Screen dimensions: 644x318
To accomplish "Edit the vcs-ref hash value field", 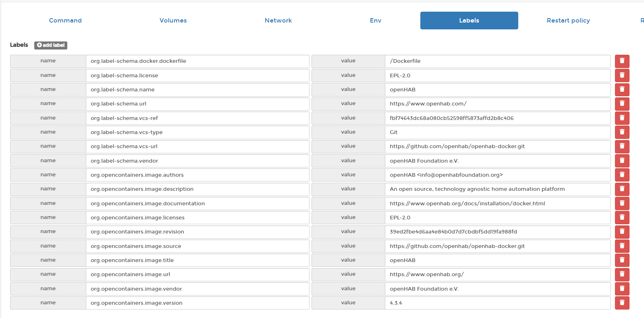I will (x=498, y=118).
